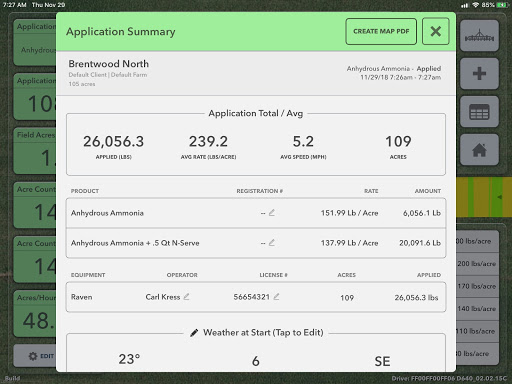Tap the plus add icon
Viewport: 512px width, 384px height.
coord(479,73)
